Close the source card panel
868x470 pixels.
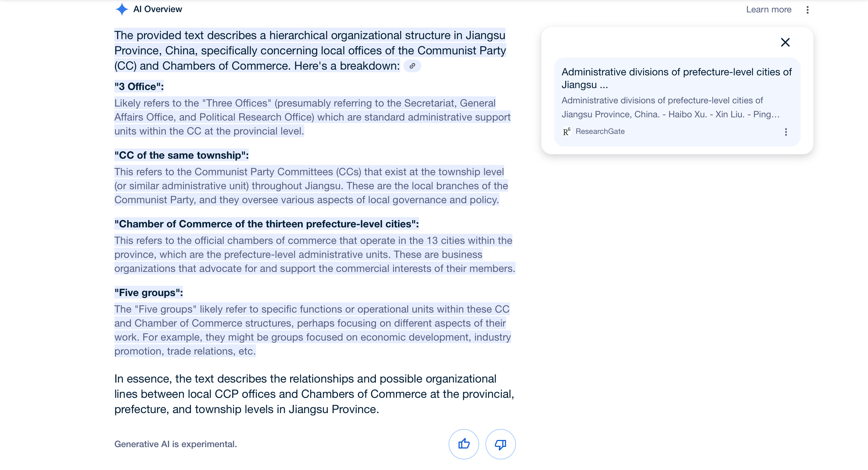coord(785,42)
